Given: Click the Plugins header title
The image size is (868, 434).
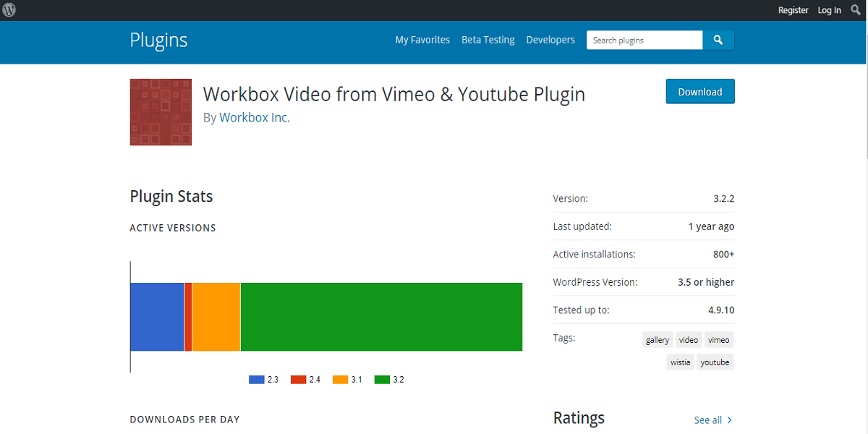Looking at the screenshot, I should pos(158,40).
